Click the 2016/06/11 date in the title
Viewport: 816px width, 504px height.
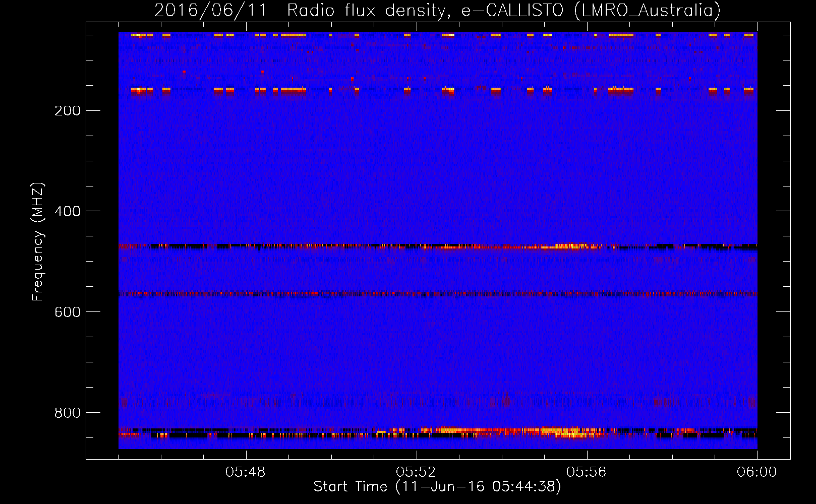210,11
